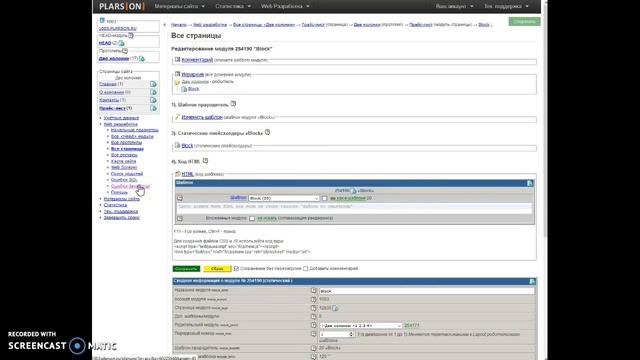Click into the HTML template code text area

click(x=354, y=208)
